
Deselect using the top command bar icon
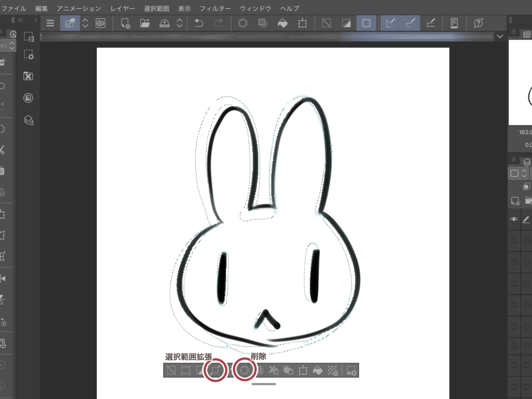point(326,23)
